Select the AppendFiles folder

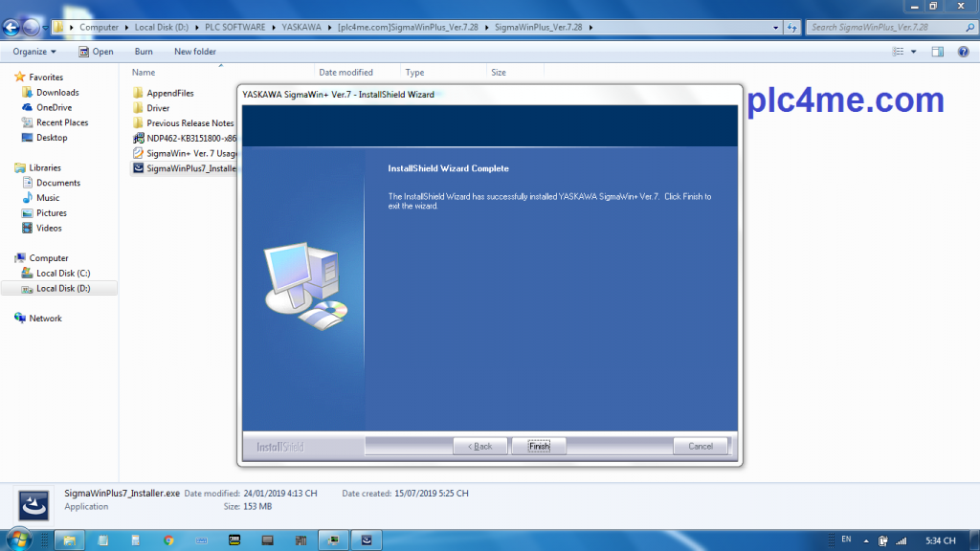coord(169,93)
